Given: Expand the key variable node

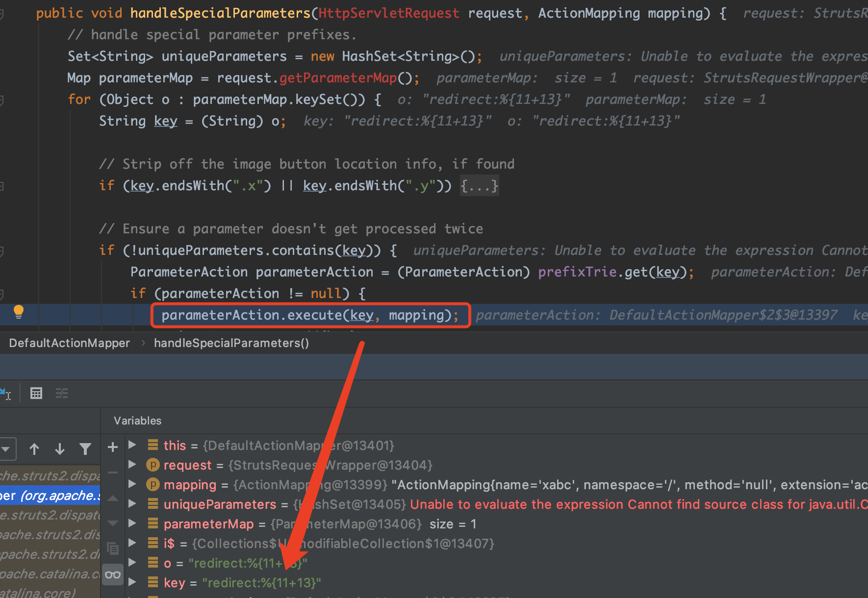Looking at the screenshot, I should 132,582.
